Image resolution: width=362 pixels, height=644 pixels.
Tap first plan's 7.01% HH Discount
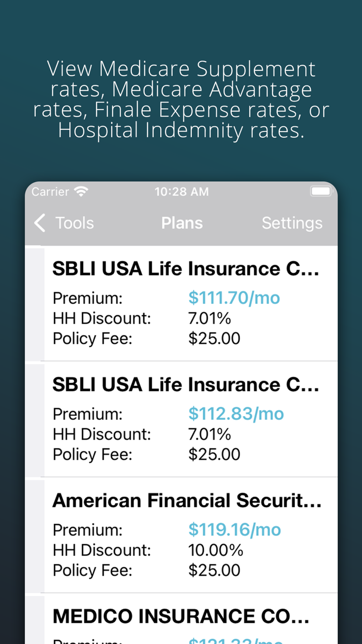coord(209,318)
